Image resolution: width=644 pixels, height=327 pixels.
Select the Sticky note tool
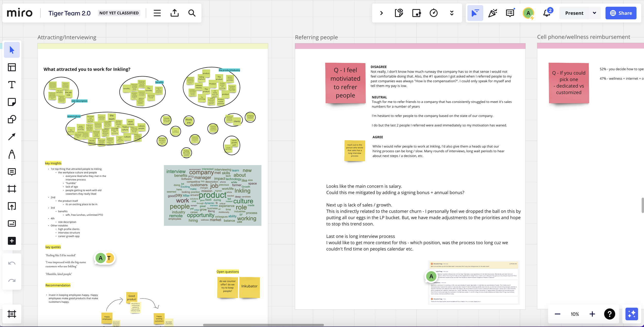[x=12, y=102]
